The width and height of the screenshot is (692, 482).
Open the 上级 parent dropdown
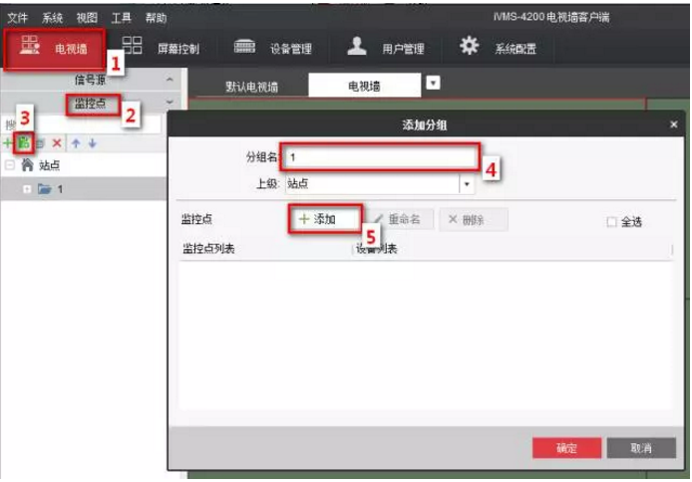coord(466,184)
